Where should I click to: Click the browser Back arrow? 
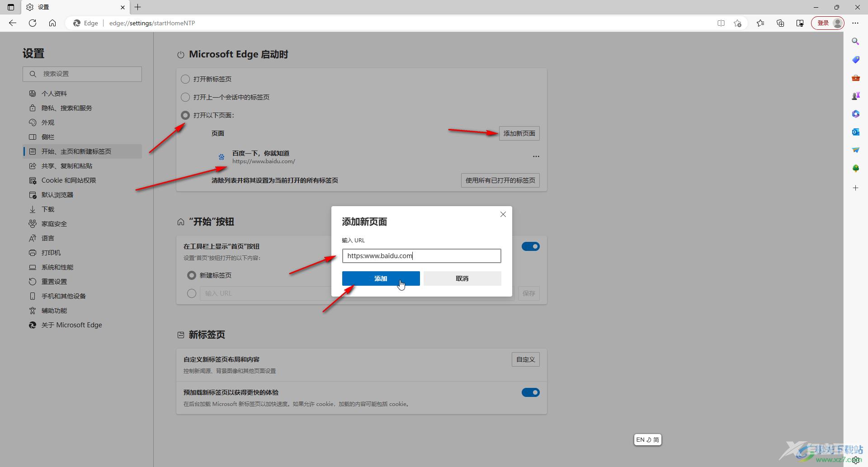(13, 23)
